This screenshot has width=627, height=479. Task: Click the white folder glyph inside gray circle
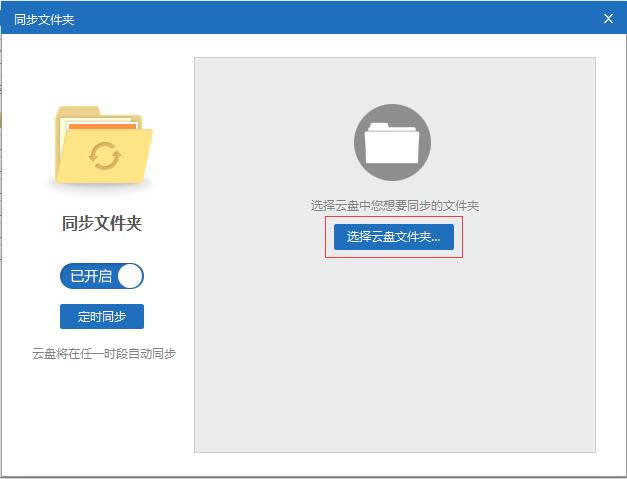click(392, 144)
